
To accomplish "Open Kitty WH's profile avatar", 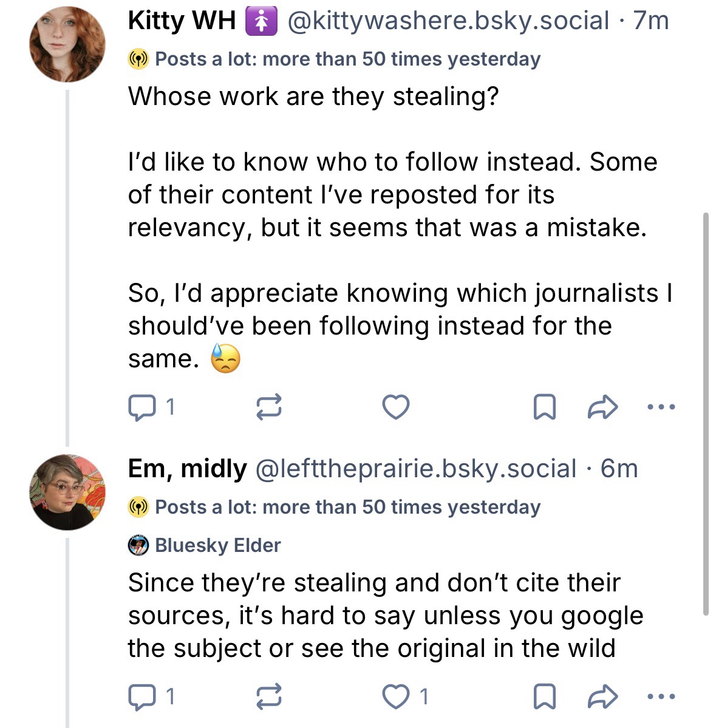I will [x=67, y=44].
